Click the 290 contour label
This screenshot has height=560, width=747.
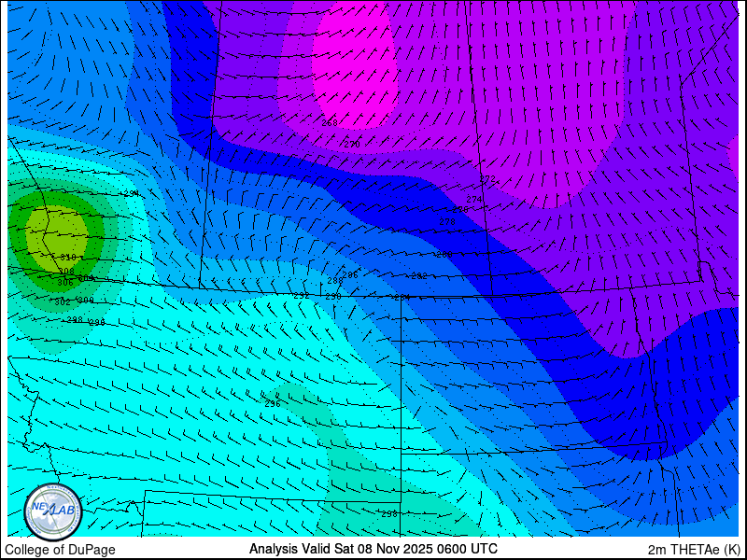(333, 297)
